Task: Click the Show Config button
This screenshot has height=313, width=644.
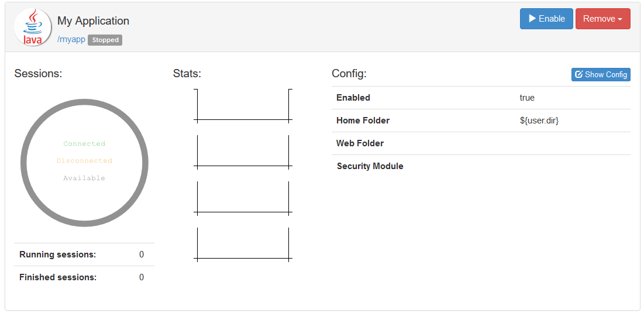Action: 601,74
